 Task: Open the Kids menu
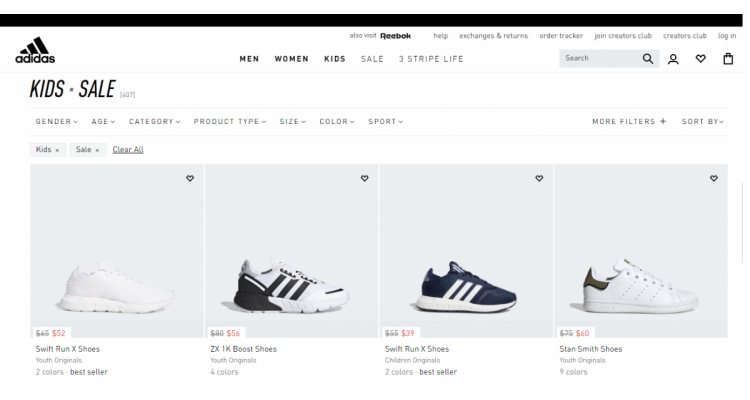tap(335, 59)
